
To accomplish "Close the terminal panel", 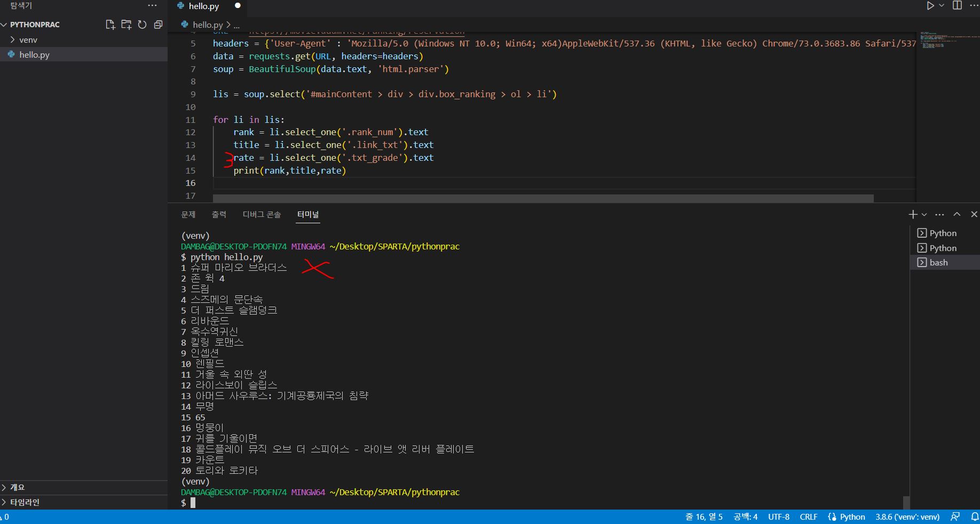I will click(974, 214).
